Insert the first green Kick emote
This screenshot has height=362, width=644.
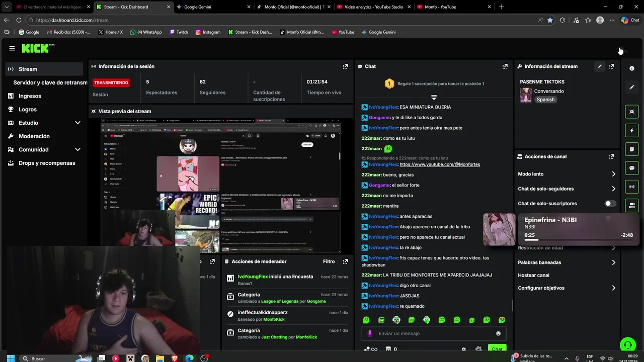coord(366,320)
